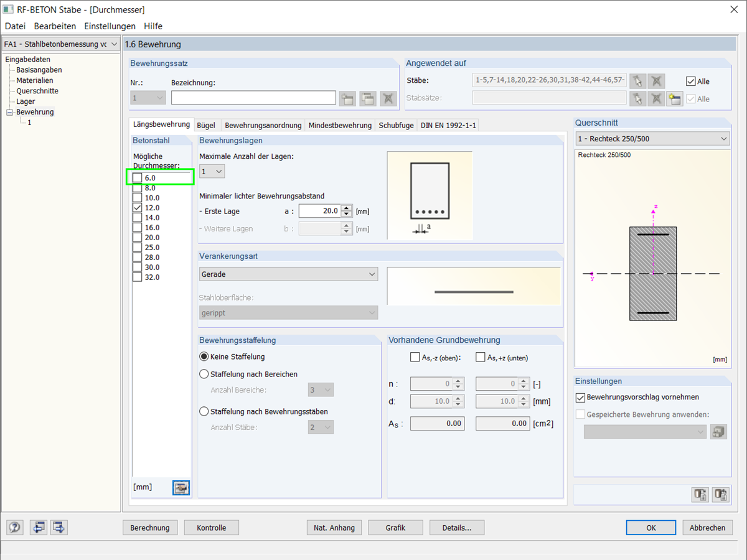The width and height of the screenshot is (747, 560).
Task: Increase the Erste Lage spacing with the up arrow
Action: pos(347,208)
